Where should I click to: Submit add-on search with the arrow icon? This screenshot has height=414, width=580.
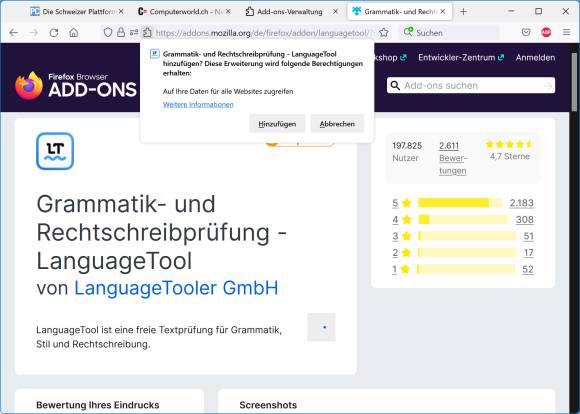(x=548, y=86)
